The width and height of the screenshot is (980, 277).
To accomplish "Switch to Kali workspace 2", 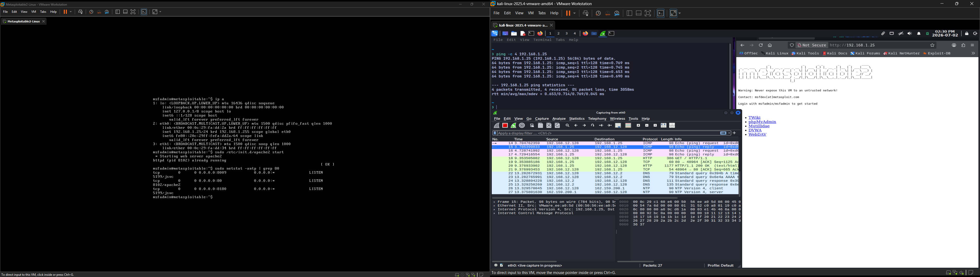I will (x=558, y=33).
